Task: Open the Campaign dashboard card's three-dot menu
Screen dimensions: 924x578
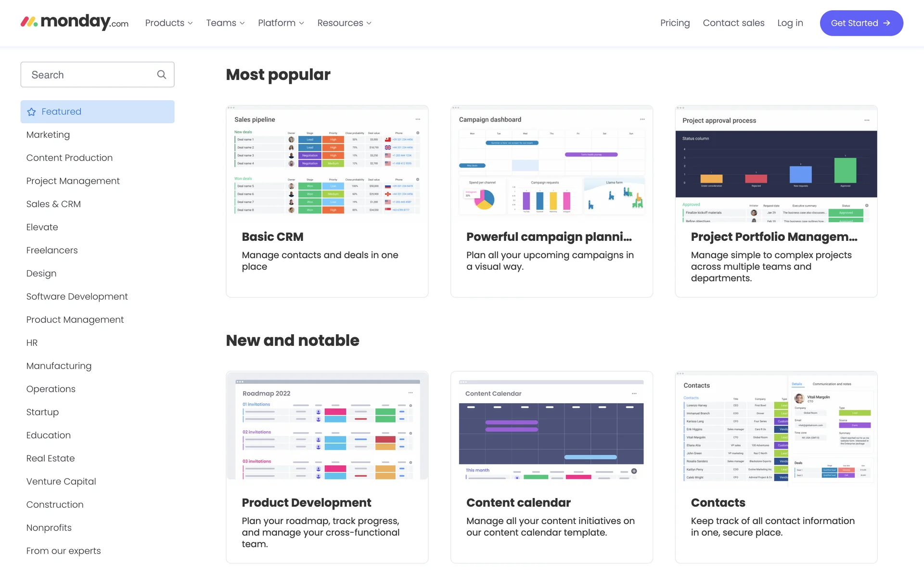Action: click(x=642, y=119)
